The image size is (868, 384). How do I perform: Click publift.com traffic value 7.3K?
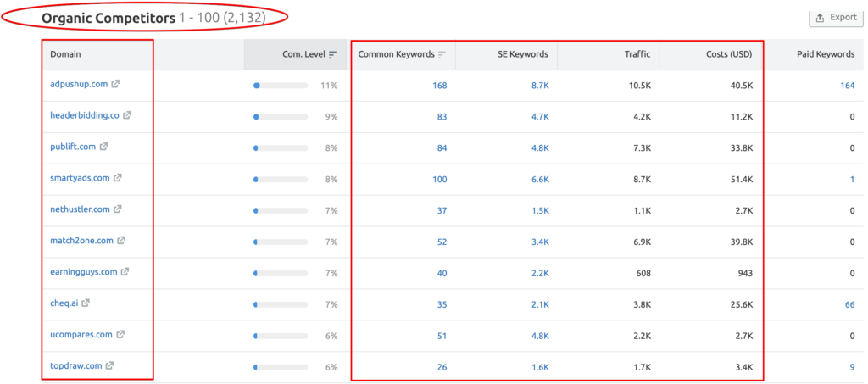pyautogui.click(x=643, y=148)
